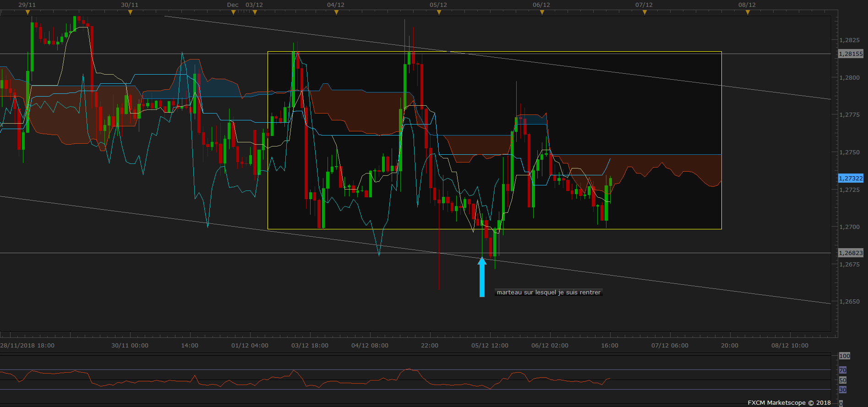Viewport: 868px width, 407px height.
Task: Click the '30/11 00:00' time axis label
Action: 130,346
